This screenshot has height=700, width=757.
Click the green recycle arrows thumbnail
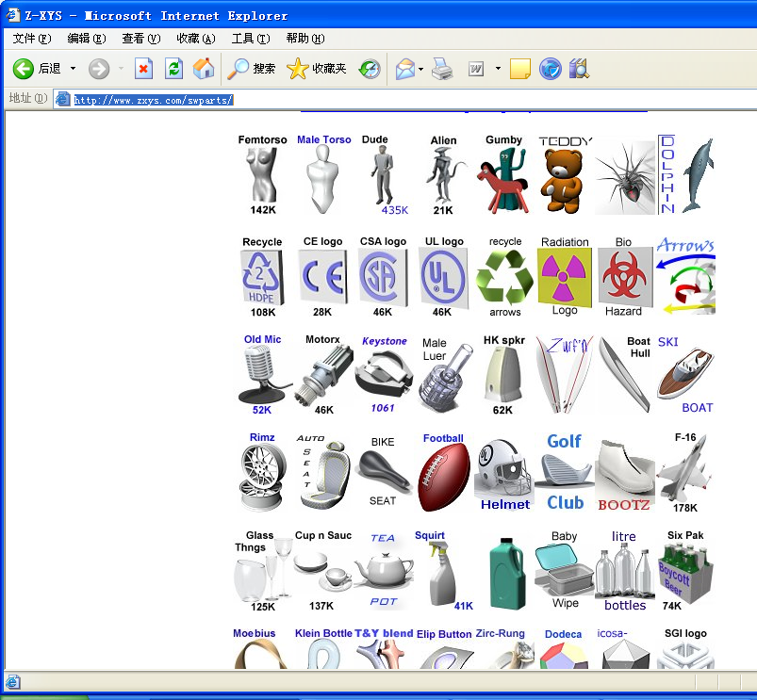[x=504, y=276]
